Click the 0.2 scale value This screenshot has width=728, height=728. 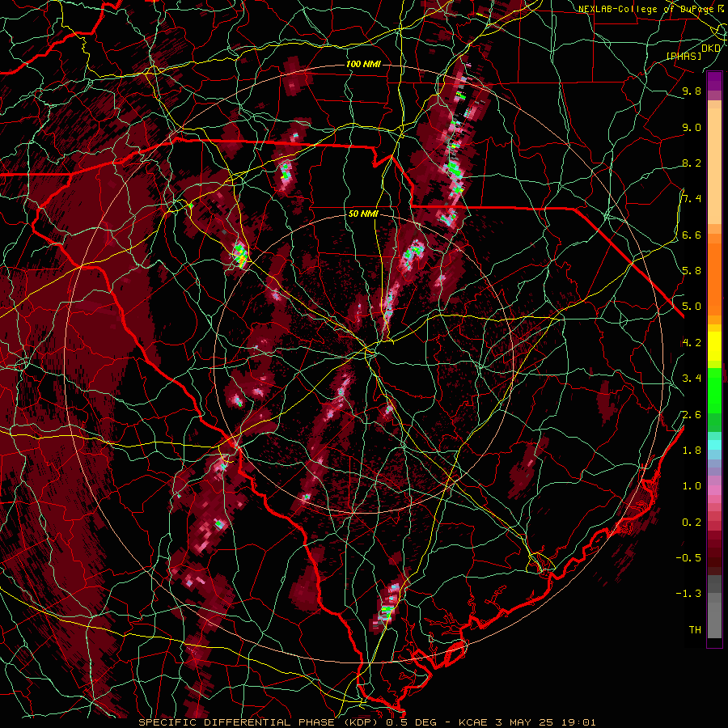[692, 523]
